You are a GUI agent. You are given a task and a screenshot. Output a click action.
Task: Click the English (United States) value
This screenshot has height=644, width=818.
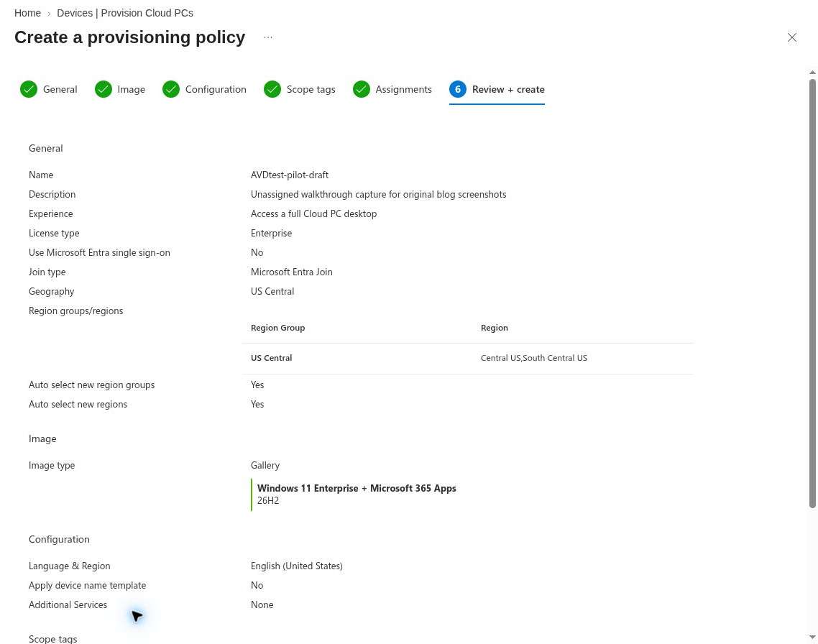coord(296,566)
